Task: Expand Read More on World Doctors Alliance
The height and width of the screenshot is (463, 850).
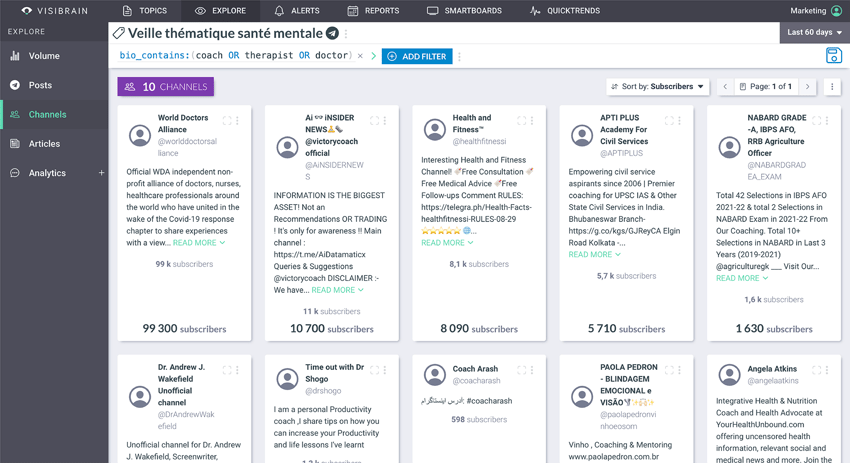Action: point(199,243)
